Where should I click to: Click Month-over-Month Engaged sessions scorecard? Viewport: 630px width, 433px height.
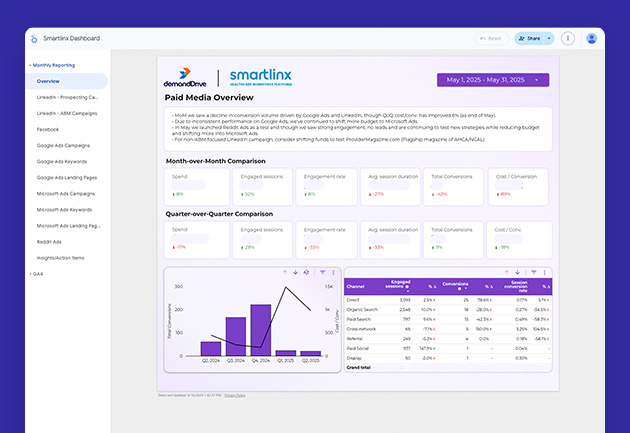pos(262,187)
